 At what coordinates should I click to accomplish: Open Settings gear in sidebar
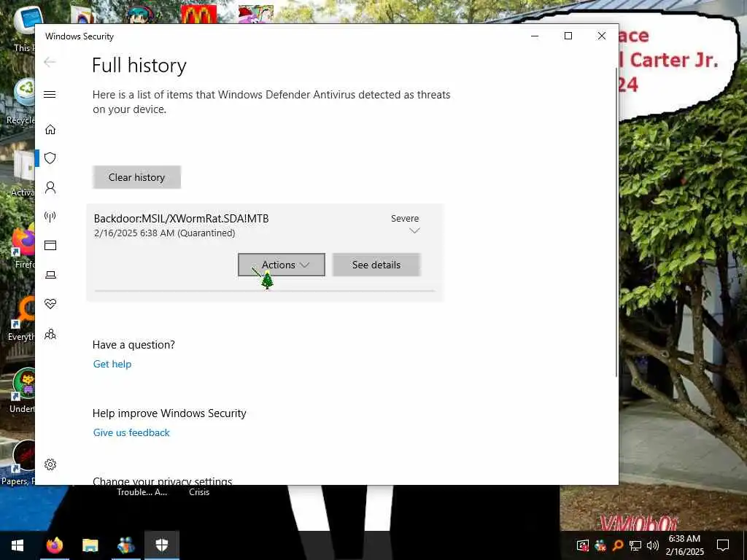click(x=50, y=464)
